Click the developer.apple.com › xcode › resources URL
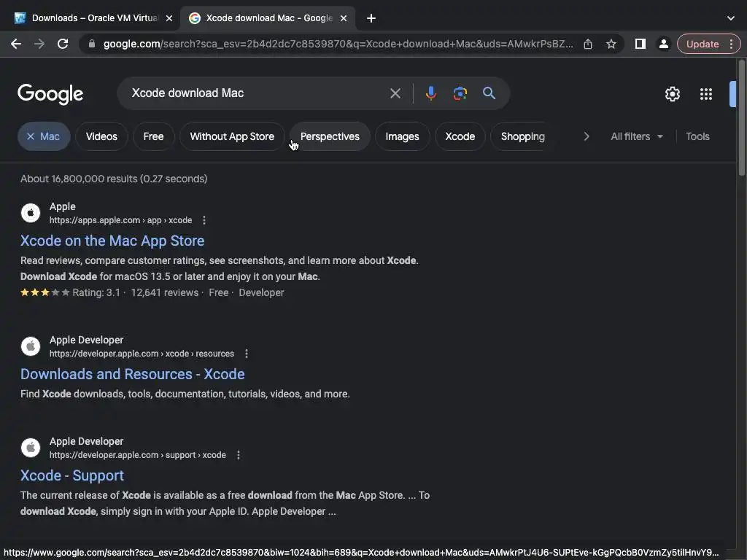Image resolution: width=747 pixels, height=560 pixels. [x=142, y=354]
